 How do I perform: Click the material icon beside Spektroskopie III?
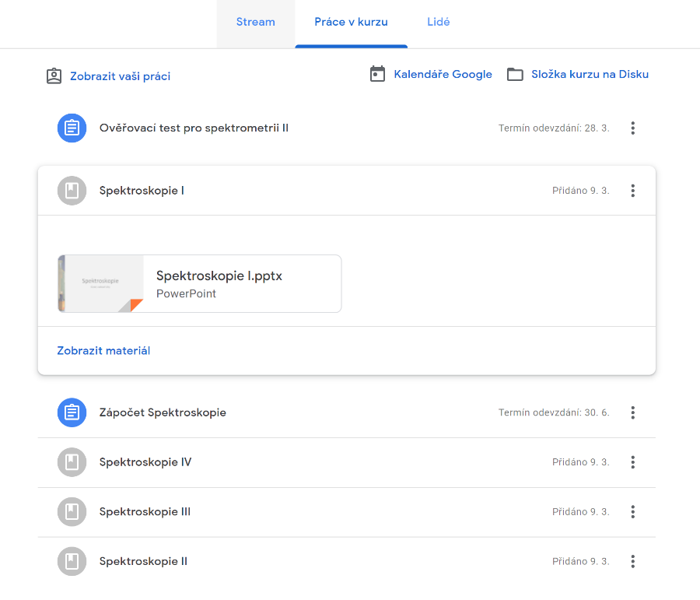(x=72, y=512)
